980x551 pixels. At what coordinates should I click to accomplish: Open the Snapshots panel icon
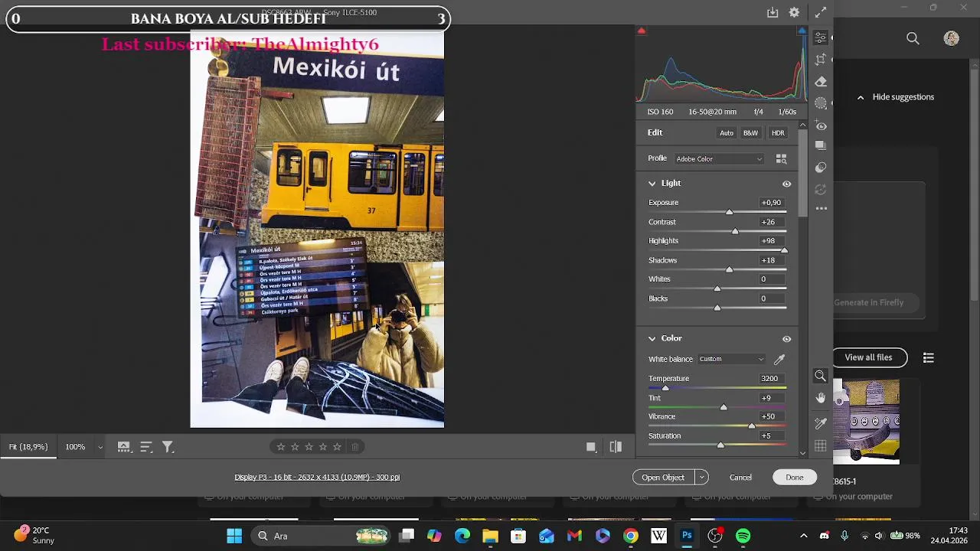coord(820,145)
